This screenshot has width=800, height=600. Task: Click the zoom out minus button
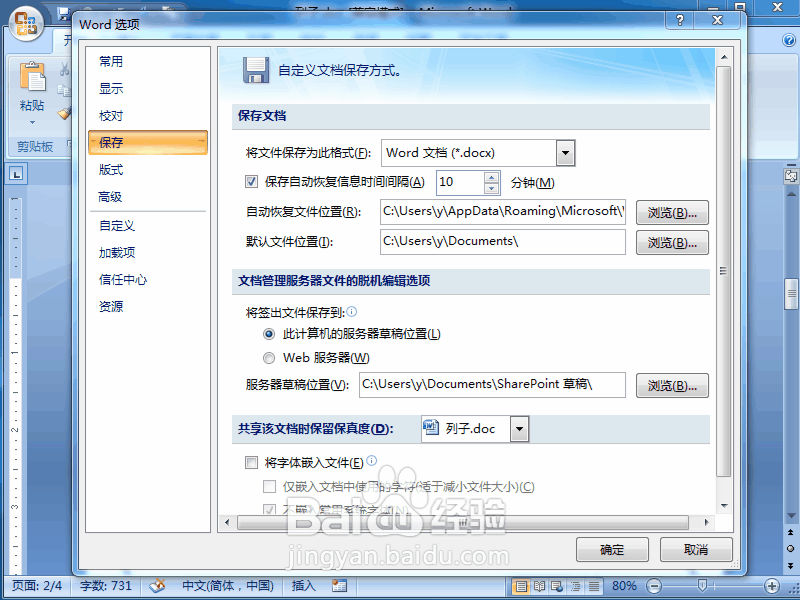(x=655, y=586)
